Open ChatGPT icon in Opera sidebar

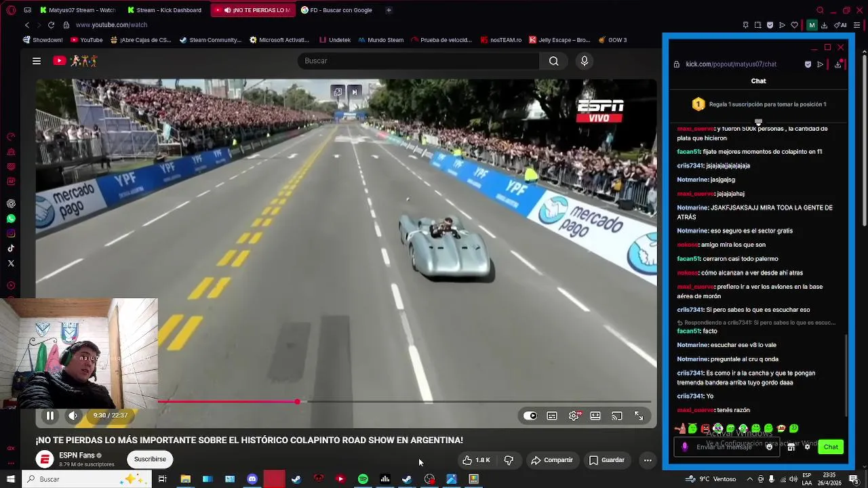[11, 204]
